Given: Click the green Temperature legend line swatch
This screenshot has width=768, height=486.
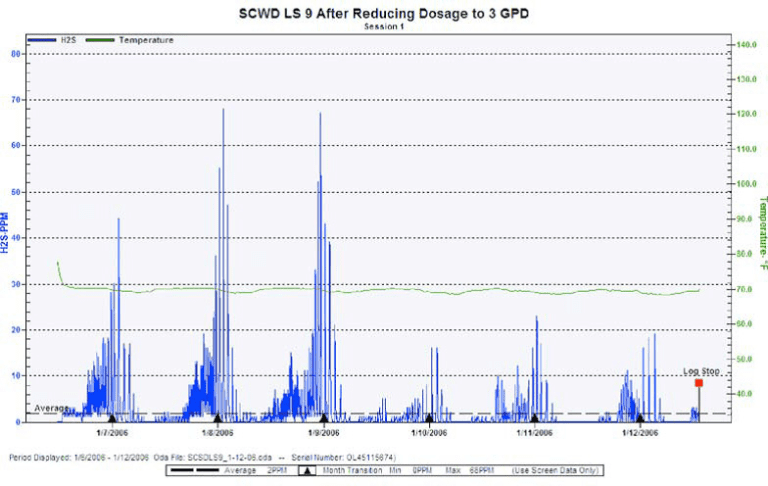Looking at the screenshot, I should tap(101, 40).
